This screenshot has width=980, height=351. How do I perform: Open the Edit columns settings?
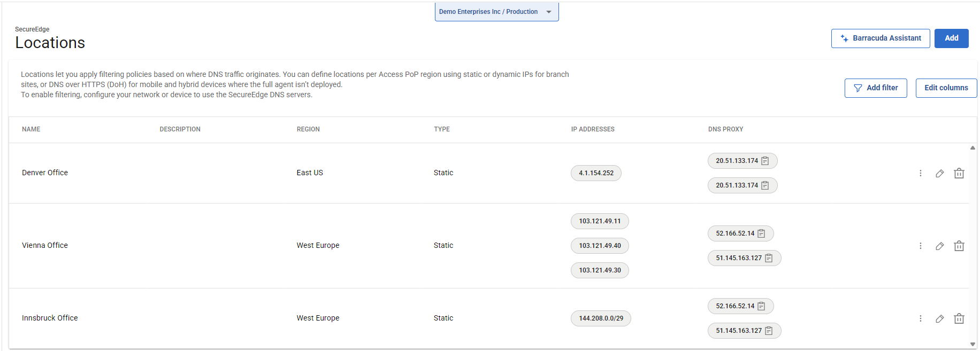coord(946,88)
